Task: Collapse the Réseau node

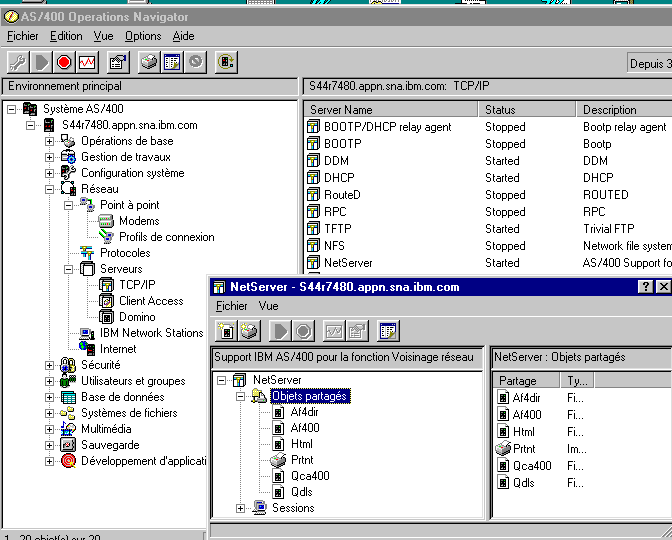Action: pyautogui.click(x=49, y=189)
